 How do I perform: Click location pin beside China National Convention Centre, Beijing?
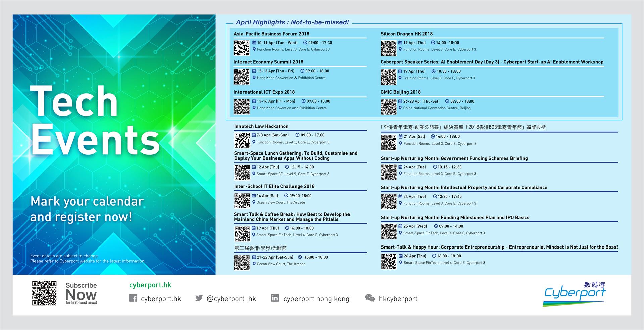[400, 108]
